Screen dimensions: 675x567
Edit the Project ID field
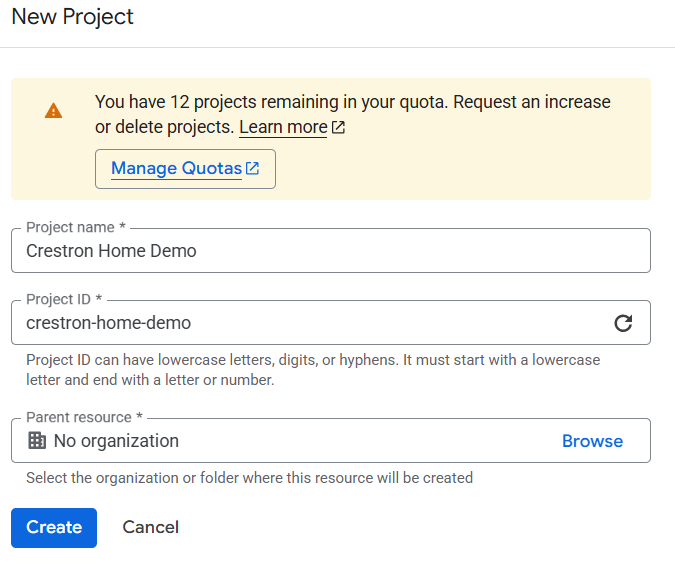click(331, 322)
